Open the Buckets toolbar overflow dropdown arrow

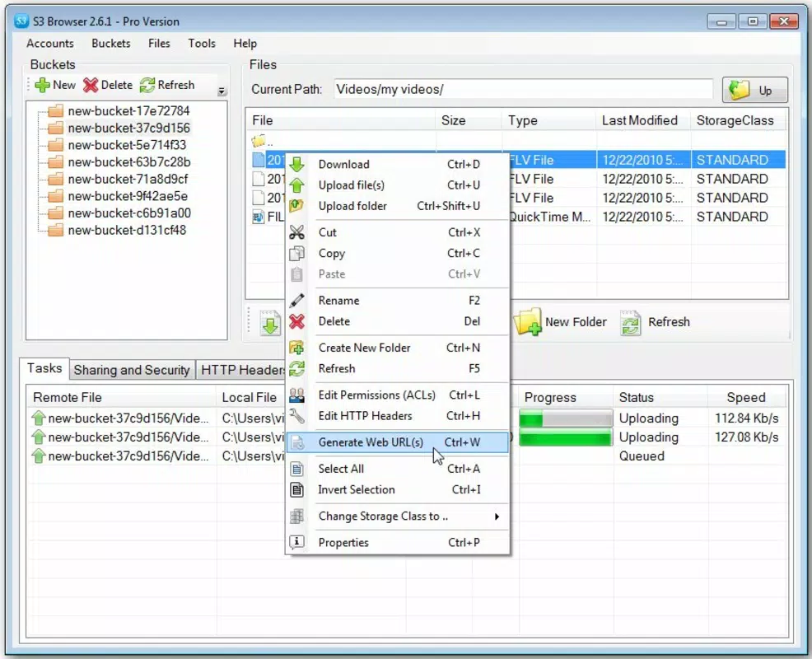pyautogui.click(x=222, y=91)
